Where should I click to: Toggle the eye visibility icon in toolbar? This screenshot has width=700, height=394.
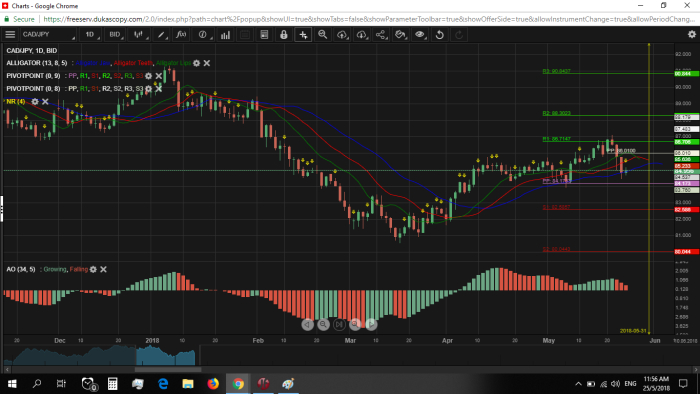tap(420, 34)
